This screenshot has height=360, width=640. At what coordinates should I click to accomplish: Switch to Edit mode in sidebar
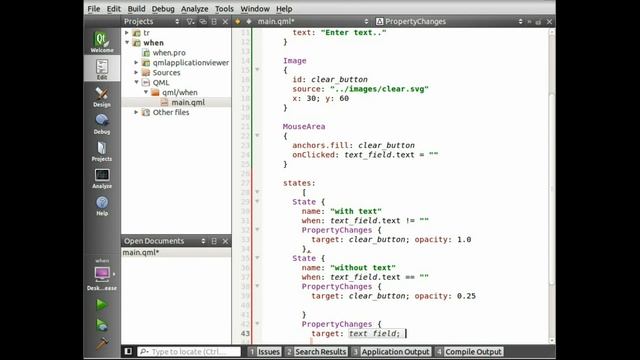102,69
